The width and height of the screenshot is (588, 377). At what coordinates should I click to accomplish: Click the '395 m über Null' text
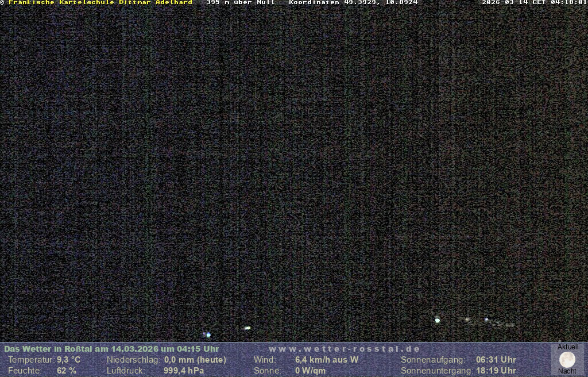tap(241, 2)
